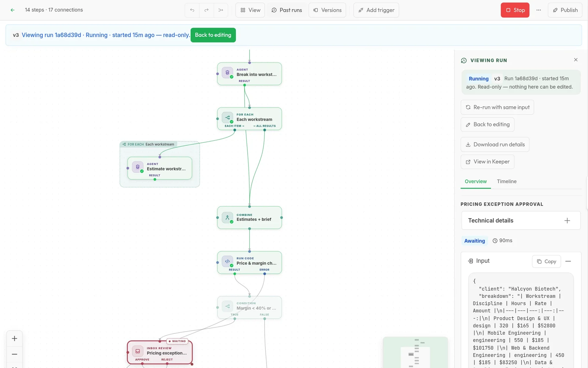Screen dimensions: 588x368
Task: Zoom out on canvas with minus
Action: [15, 354]
